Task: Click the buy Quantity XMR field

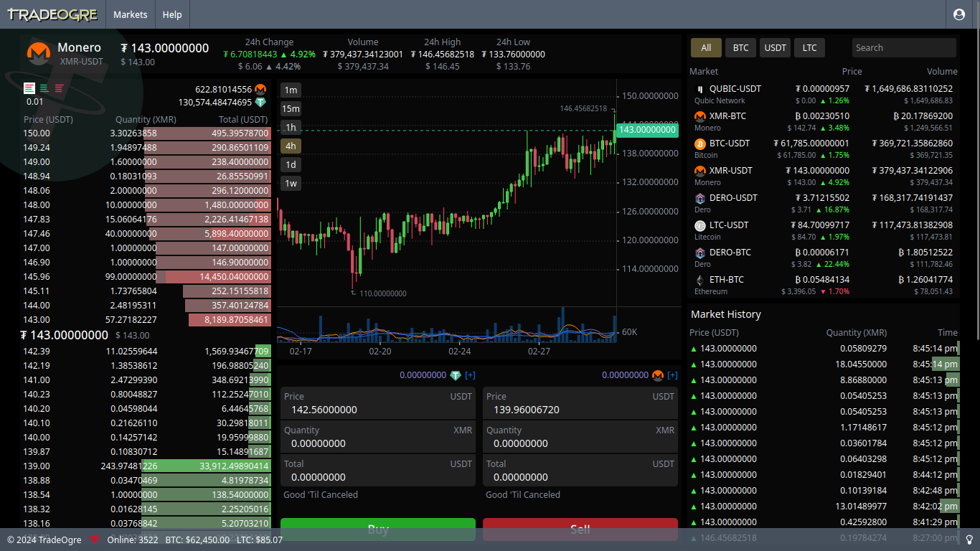Action: point(378,437)
